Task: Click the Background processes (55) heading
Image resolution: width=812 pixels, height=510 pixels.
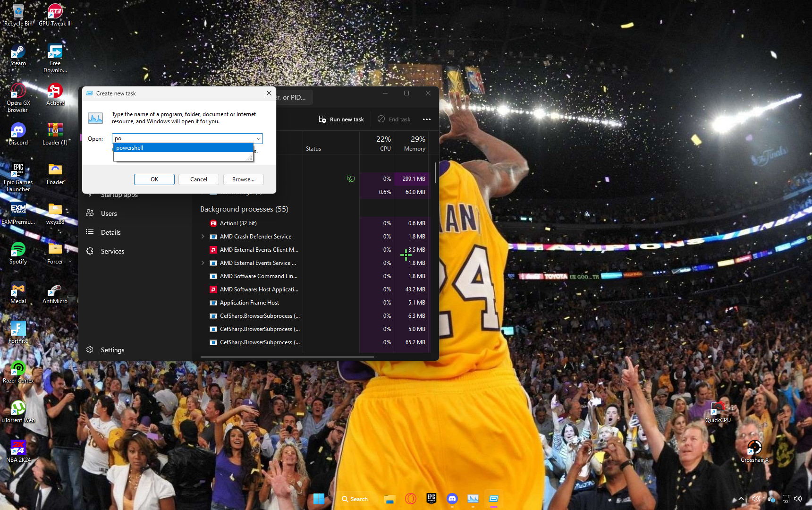Action: [244, 209]
